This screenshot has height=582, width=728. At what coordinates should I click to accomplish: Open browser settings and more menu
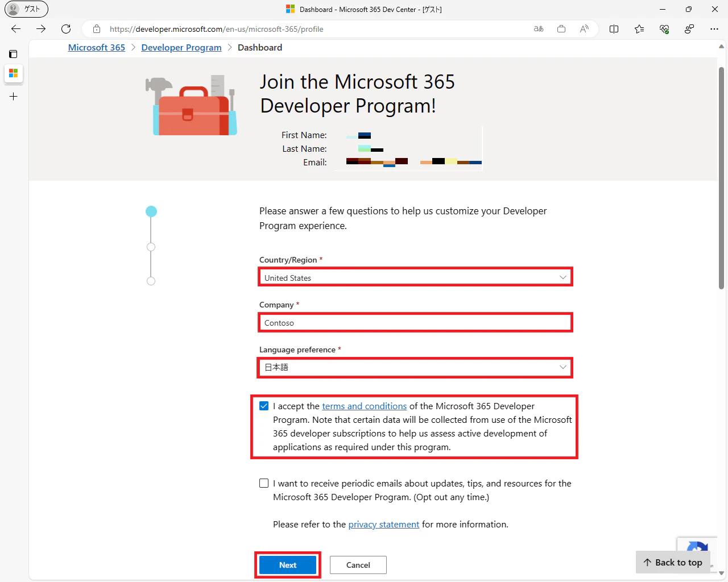(x=714, y=29)
